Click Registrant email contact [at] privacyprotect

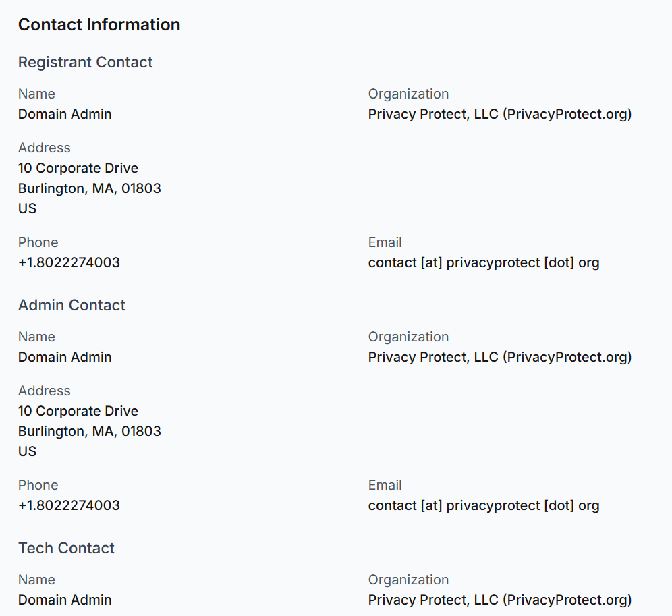[484, 262]
